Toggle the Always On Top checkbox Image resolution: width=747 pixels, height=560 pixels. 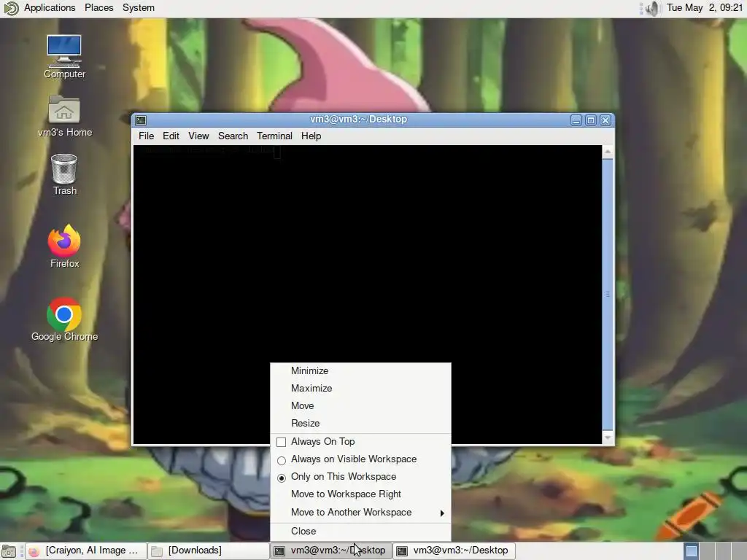[x=282, y=442]
